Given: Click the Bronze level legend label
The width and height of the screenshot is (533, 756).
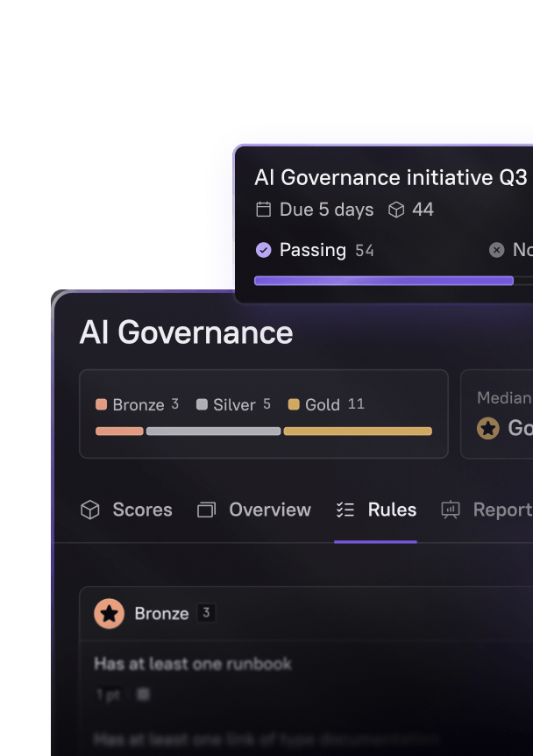Looking at the screenshot, I should (138, 404).
